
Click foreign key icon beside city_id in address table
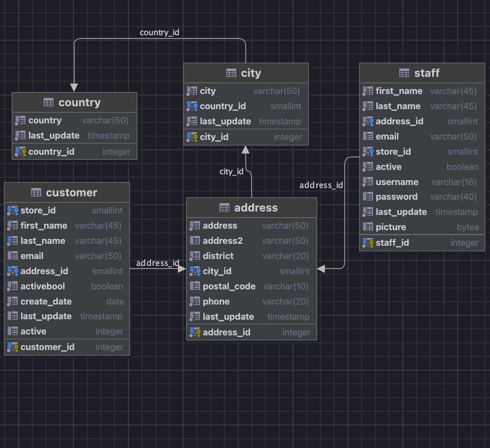point(195,271)
